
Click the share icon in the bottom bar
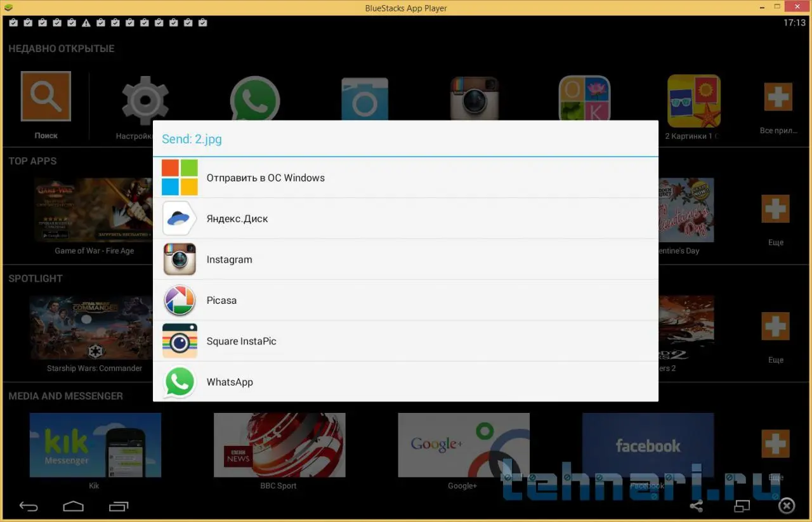(697, 506)
